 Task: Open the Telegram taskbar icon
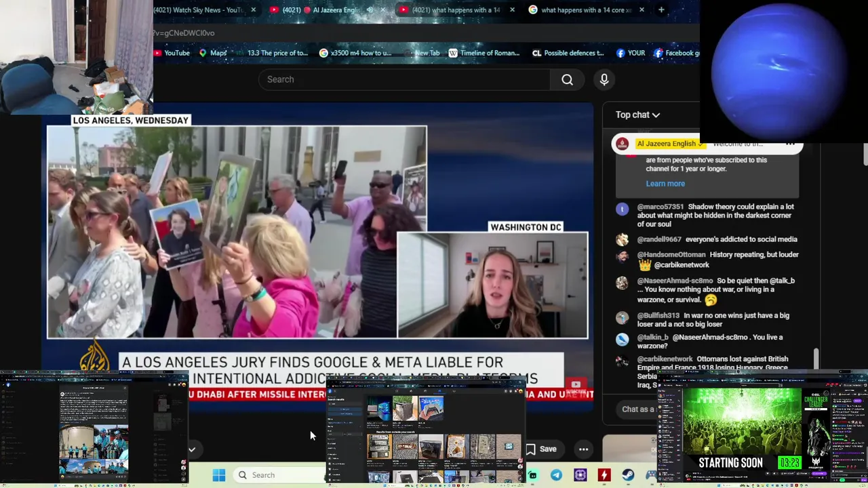[556, 475]
